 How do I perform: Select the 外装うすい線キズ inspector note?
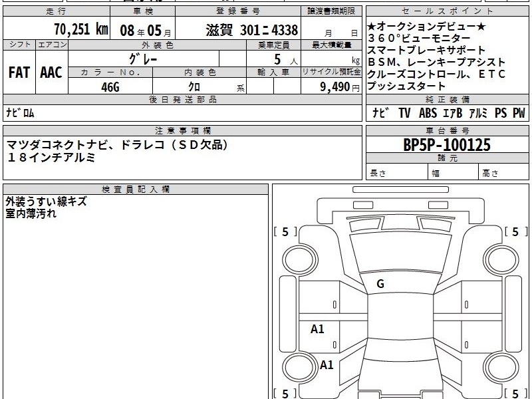(x=46, y=201)
